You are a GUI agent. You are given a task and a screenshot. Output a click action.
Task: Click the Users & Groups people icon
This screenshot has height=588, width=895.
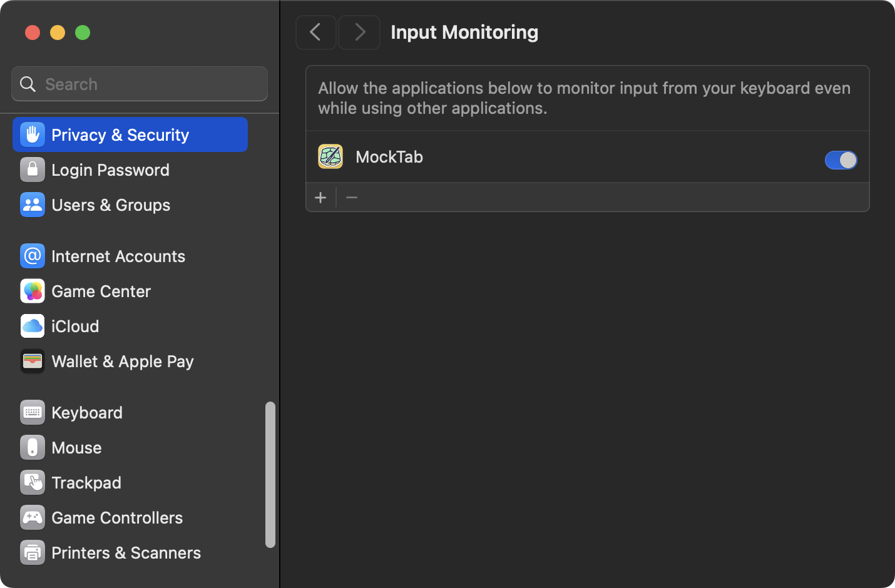(33, 205)
